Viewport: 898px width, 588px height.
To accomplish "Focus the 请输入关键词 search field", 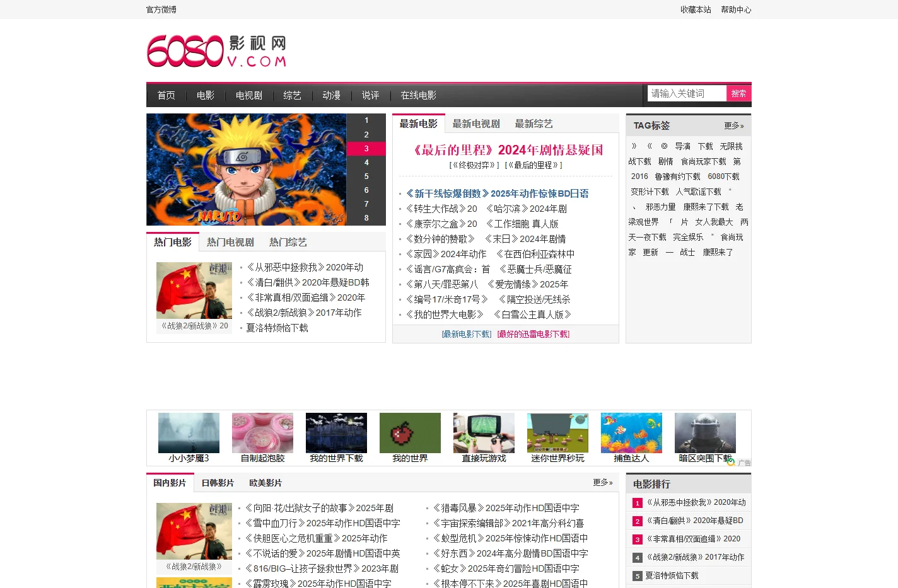I will coord(687,93).
